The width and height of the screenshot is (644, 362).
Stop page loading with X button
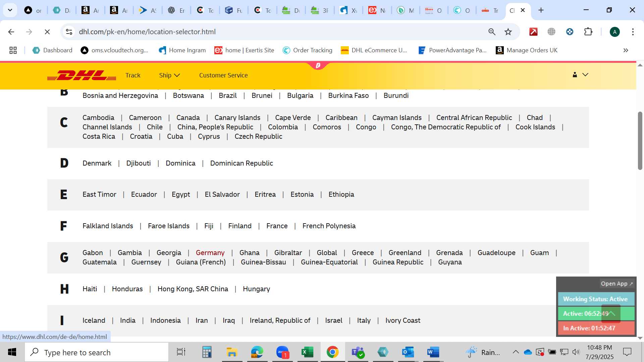[47, 32]
